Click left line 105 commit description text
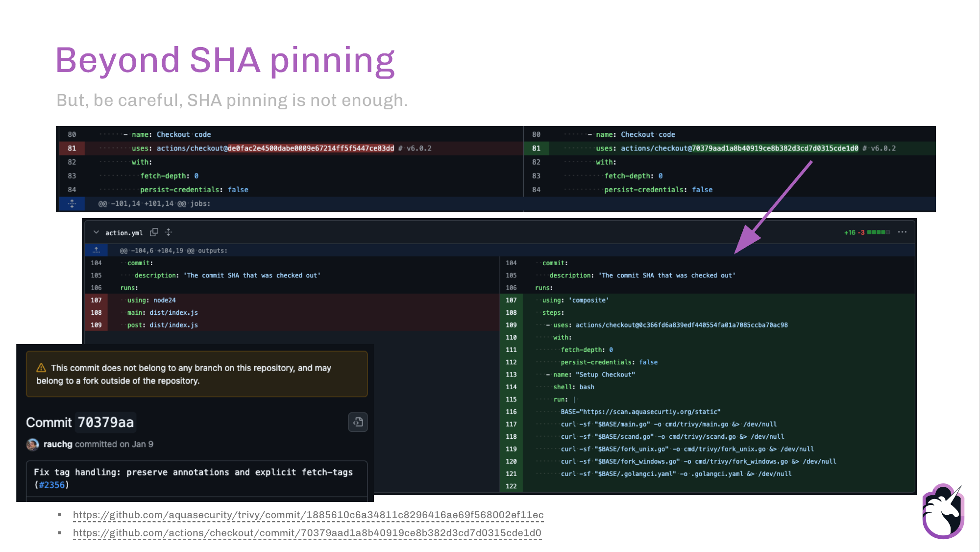This screenshot has width=980, height=552. tap(227, 276)
